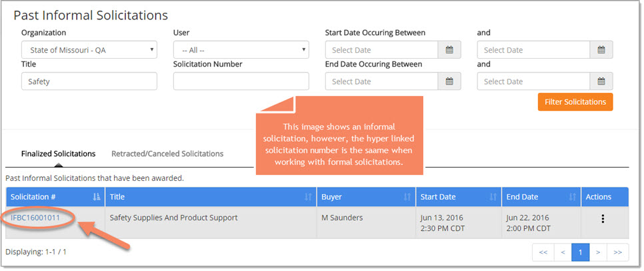The width and height of the screenshot is (644, 271).
Task: Switch to Retracted/Canceled Solicitations tab
Action: pyautogui.click(x=167, y=154)
